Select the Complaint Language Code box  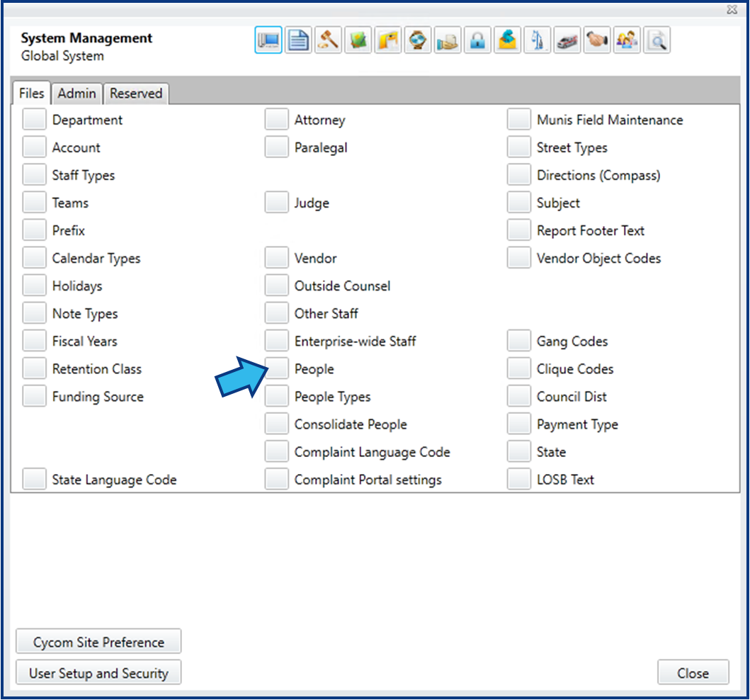click(x=276, y=452)
